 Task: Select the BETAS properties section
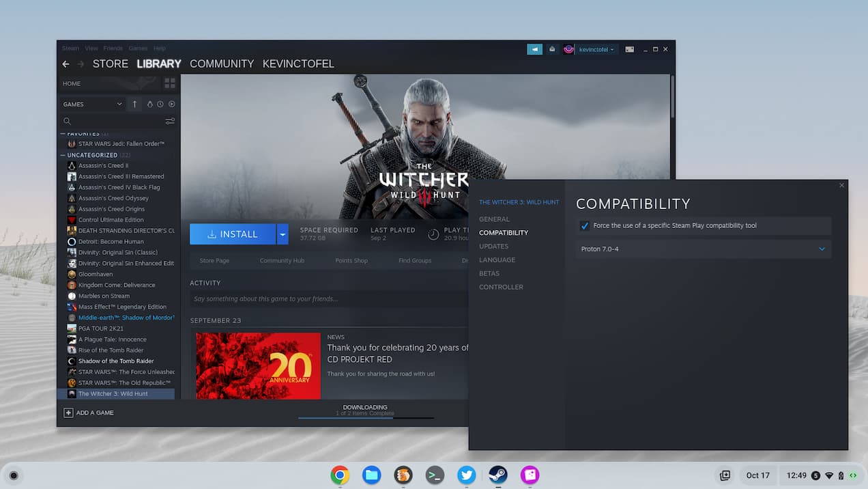pyautogui.click(x=489, y=274)
